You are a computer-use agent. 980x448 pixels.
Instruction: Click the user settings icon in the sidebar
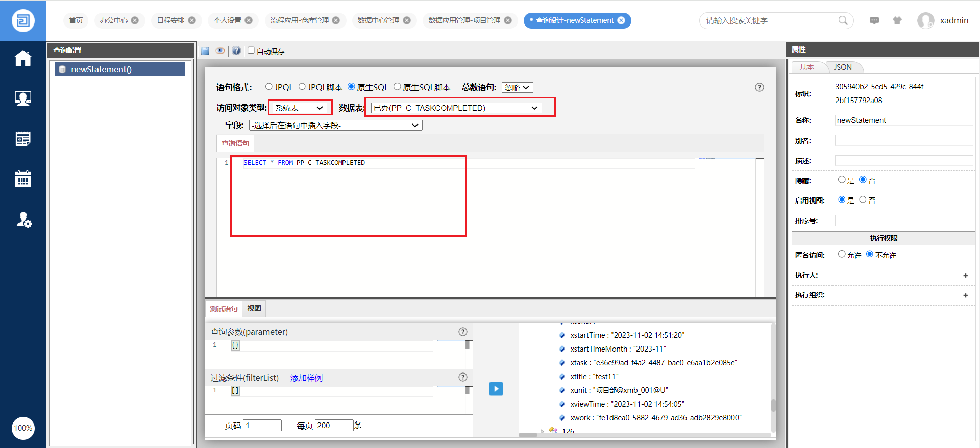[23, 220]
